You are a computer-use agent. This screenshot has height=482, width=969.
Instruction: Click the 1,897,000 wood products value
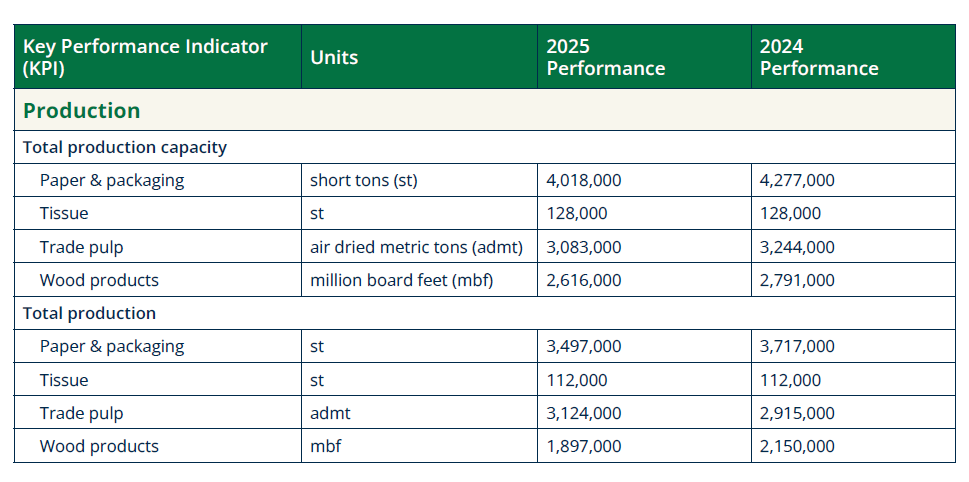pyautogui.click(x=584, y=446)
